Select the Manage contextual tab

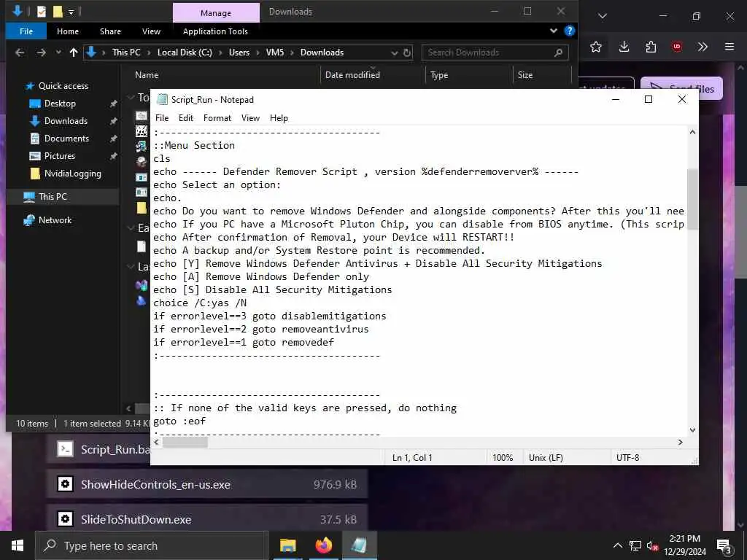[216, 13]
